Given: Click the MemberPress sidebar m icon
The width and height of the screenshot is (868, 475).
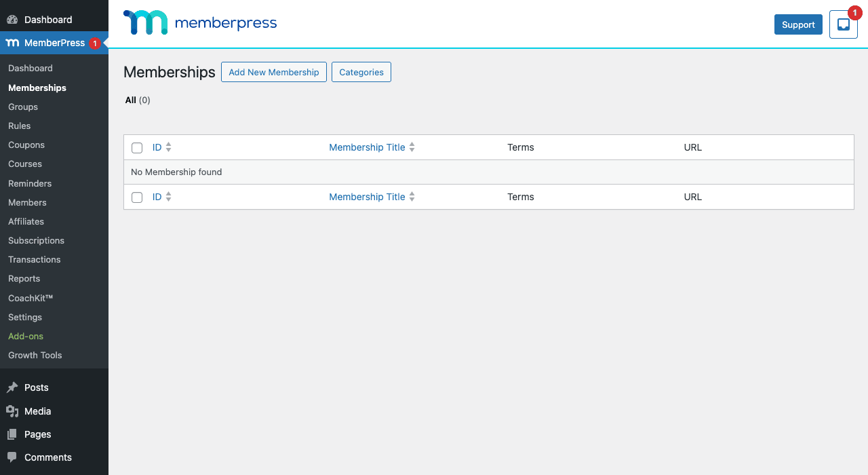Looking at the screenshot, I should coord(12,43).
